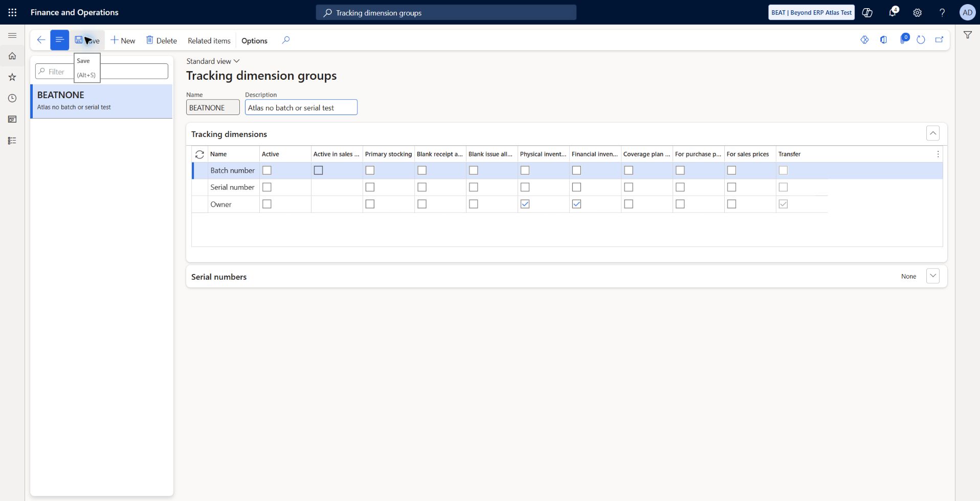Click the Tracking dimension groups search box
Screen dimensions: 980x501
(446, 12)
